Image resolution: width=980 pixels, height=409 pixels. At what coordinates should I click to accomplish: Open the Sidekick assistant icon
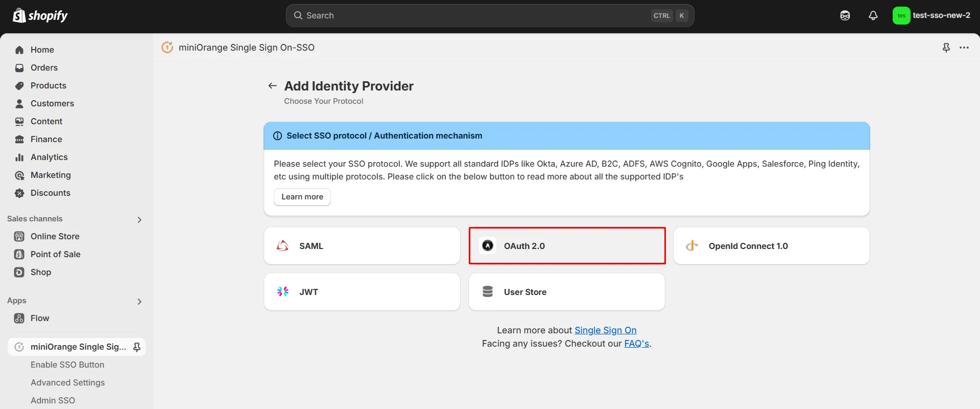[x=845, y=16]
